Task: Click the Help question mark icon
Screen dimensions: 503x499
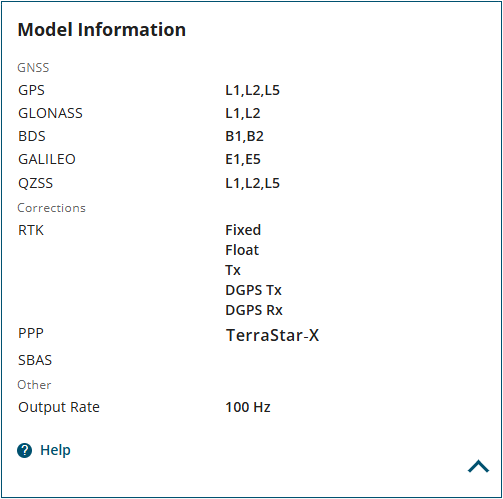Action: (24, 451)
